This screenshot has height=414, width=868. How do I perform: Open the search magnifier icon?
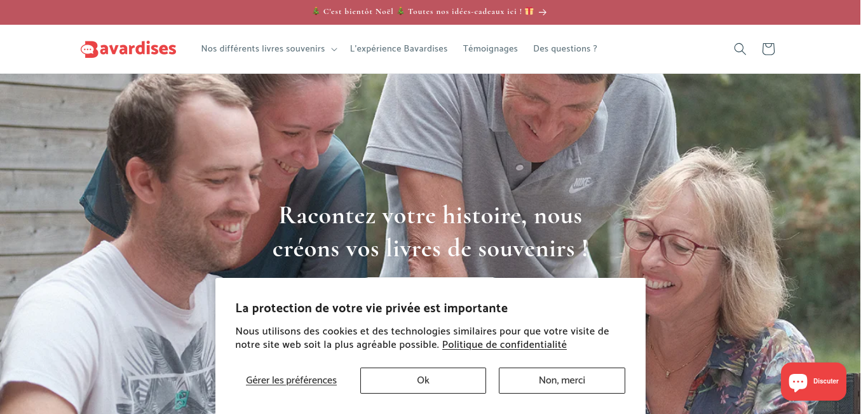(740, 49)
